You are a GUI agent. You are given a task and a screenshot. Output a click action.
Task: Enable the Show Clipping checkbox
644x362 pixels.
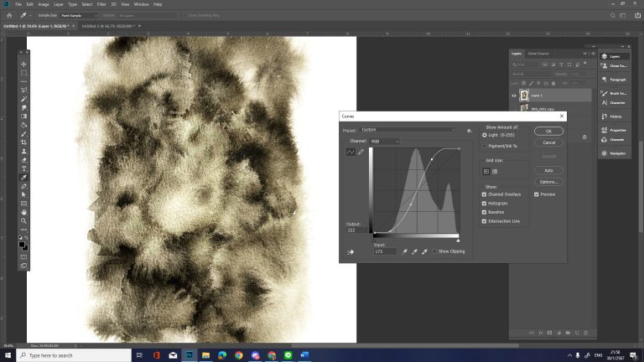[x=434, y=251]
